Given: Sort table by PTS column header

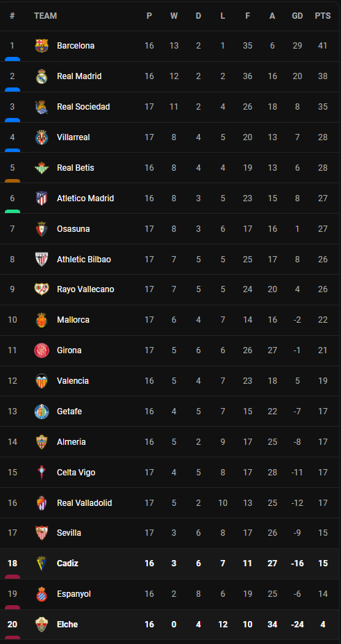Looking at the screenshot, I should pos(322,16).
